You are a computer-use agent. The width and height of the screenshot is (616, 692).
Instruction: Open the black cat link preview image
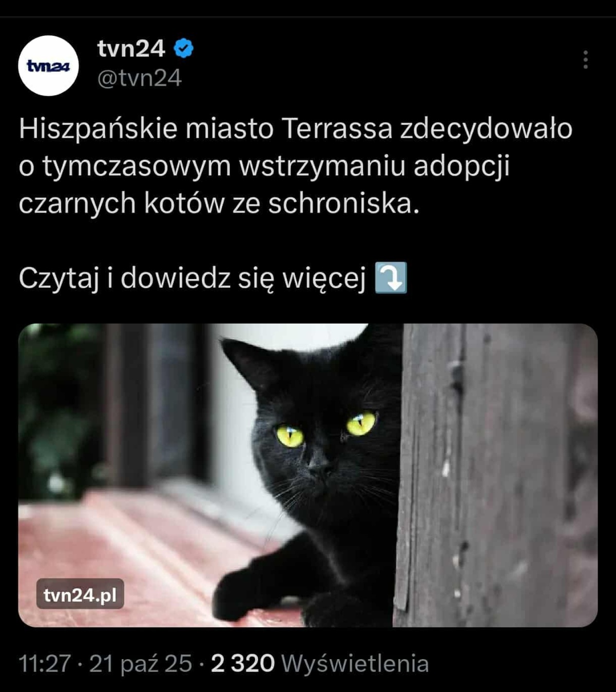308,475
